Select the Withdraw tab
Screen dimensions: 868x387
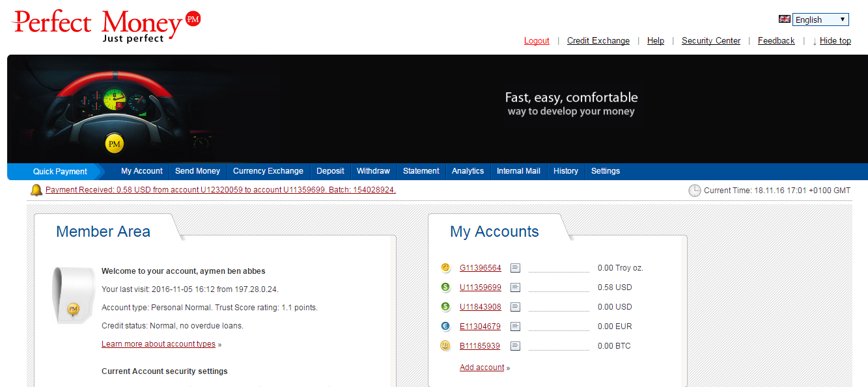(373, 171)
